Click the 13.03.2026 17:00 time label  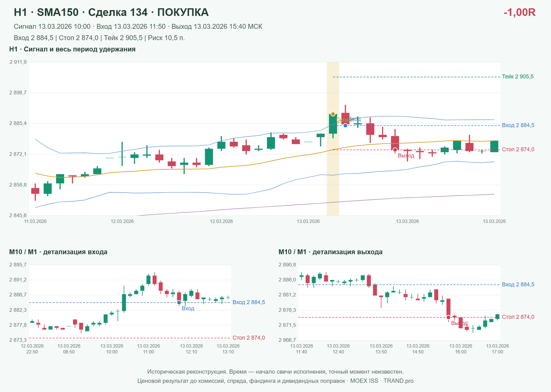pyautogui.click(x=497, y=349)
